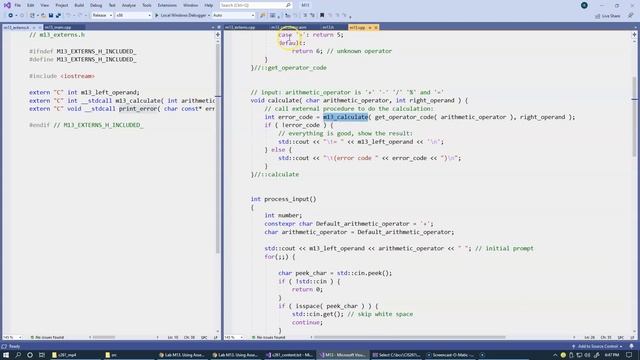Click left pane No issues found indicator
This screenshot has width=640, height=360.
pyautogui.click(x=47, y=338)
